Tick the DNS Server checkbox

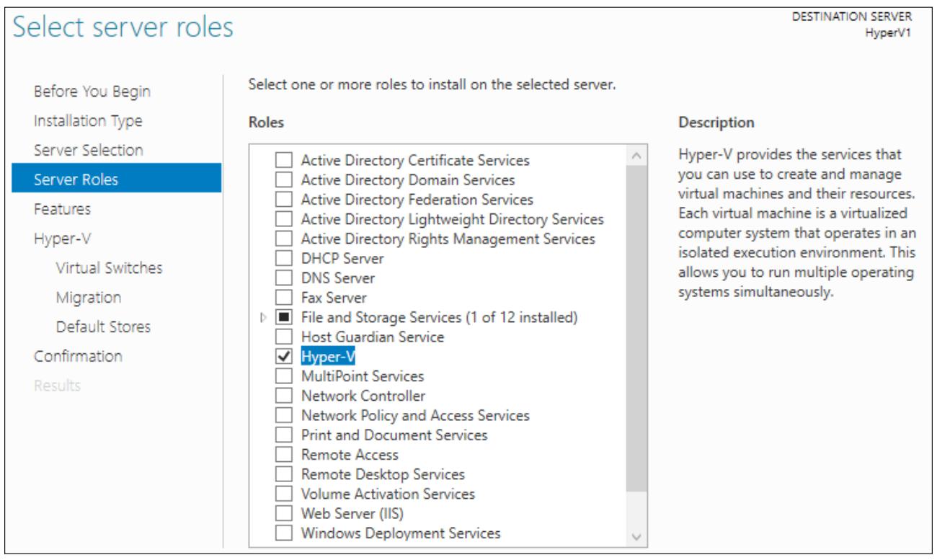pos(285,277)
